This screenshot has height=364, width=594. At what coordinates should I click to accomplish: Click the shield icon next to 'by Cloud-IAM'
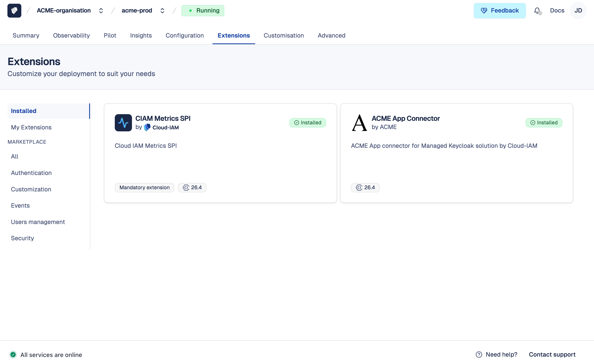pyautogui.click(x=147, y=127)
